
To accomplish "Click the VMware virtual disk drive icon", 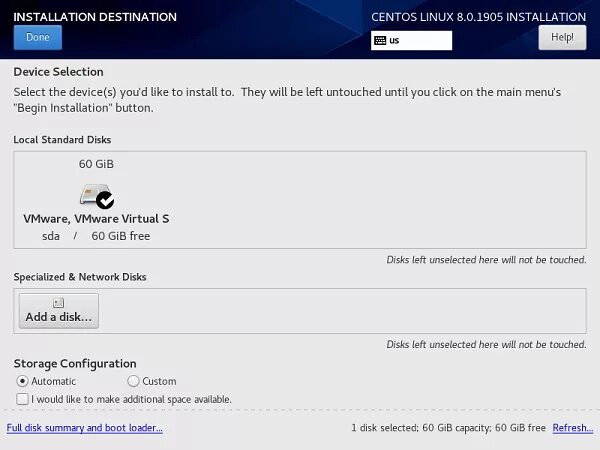I will click(x=94, y=194).
